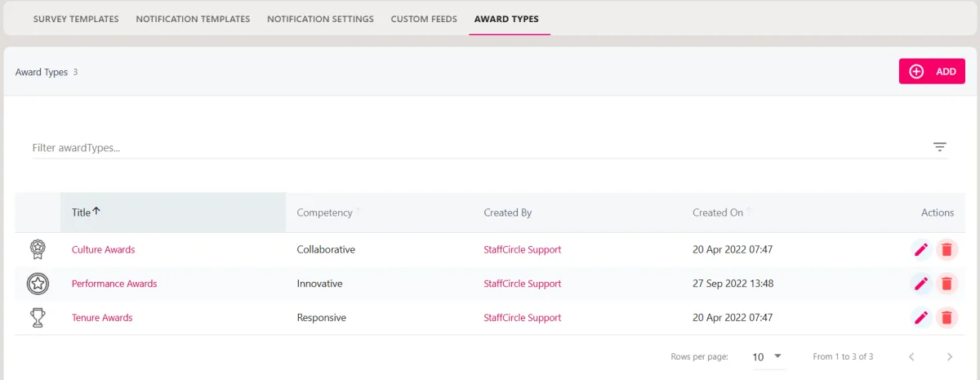Click the Culture Awards date 20 Apr 2022 07:47
Image resolution: width=980 pixels, height=380 pixels.
pyautogui.click(x=733, y=249)
